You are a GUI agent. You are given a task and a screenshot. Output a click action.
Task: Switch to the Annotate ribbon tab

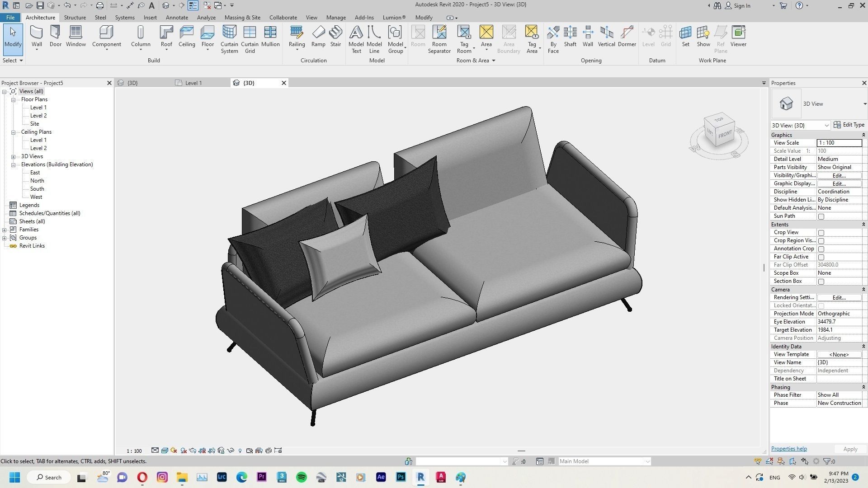tap(177, 17)
